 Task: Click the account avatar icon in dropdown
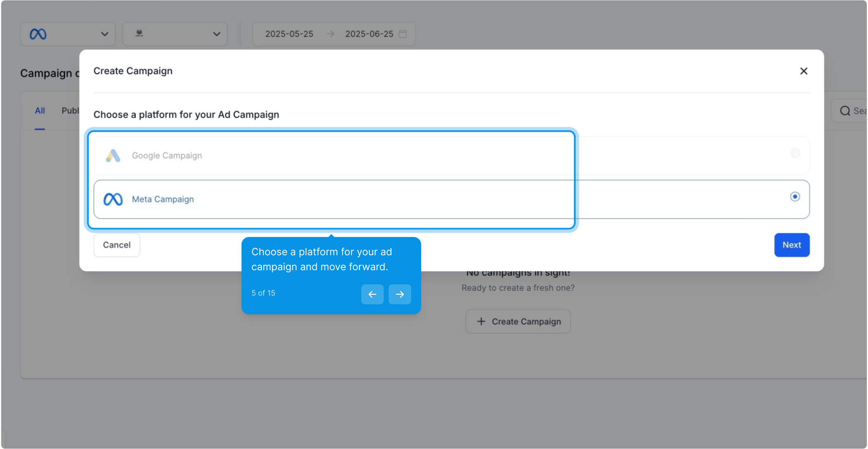click(139, 33)
